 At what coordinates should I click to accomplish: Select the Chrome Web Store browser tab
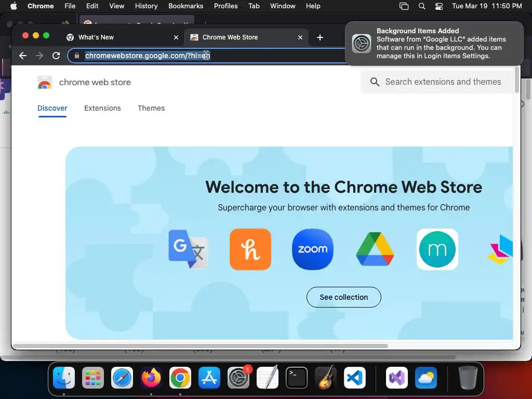(x=246, y=37)
